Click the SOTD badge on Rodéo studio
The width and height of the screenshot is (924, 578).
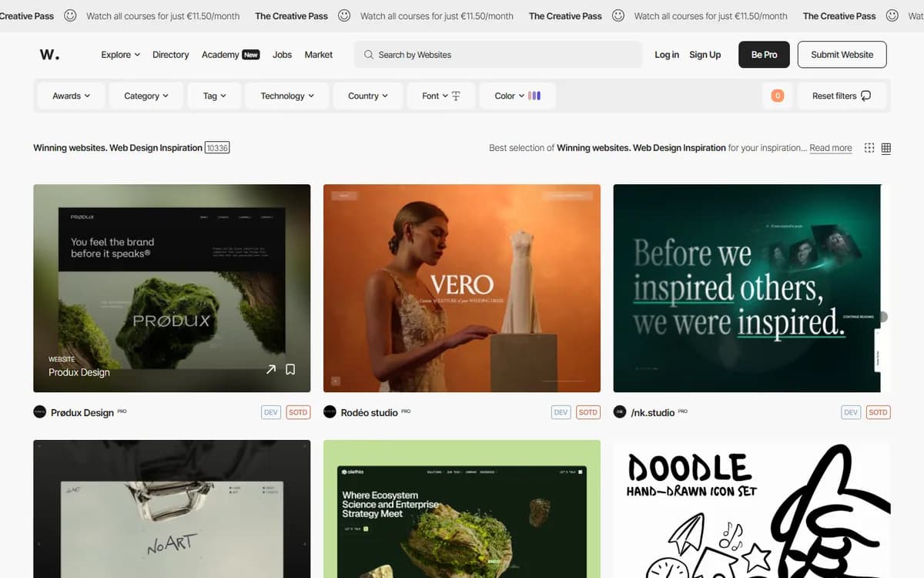588,412
